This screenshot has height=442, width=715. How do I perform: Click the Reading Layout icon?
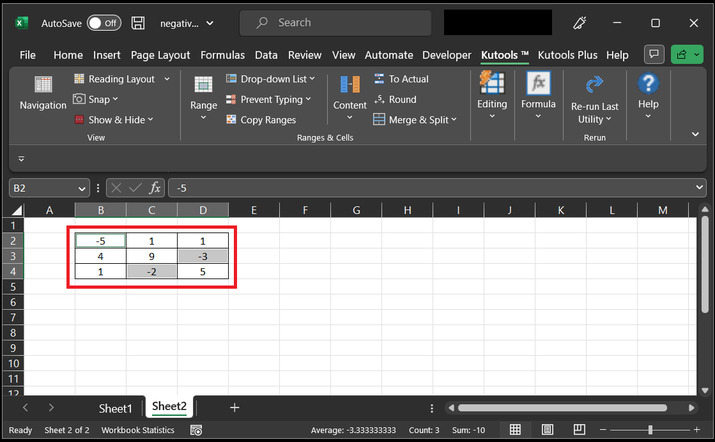[79, 79]
